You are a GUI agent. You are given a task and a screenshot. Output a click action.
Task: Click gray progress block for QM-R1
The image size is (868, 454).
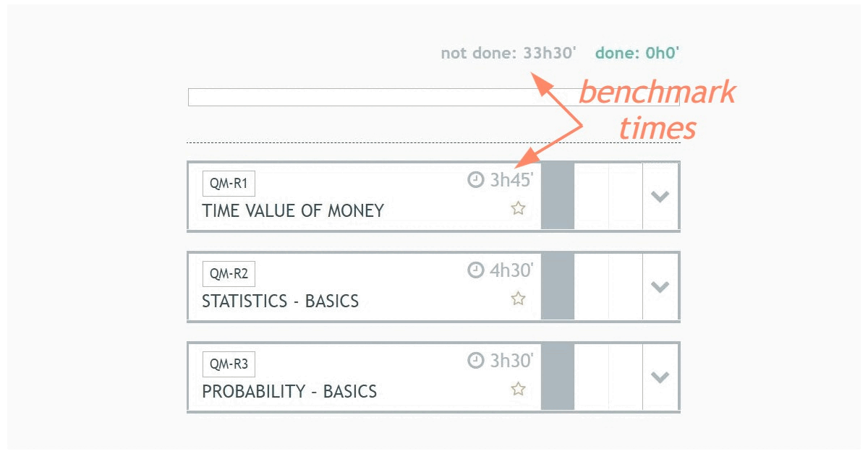tap(558, 196)
